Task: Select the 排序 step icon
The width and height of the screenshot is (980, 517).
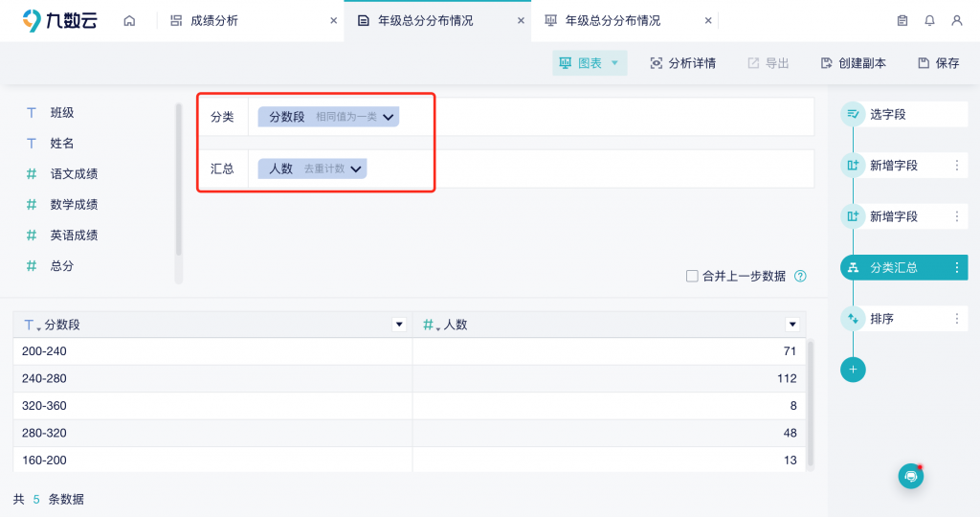Action: (853, 319)
